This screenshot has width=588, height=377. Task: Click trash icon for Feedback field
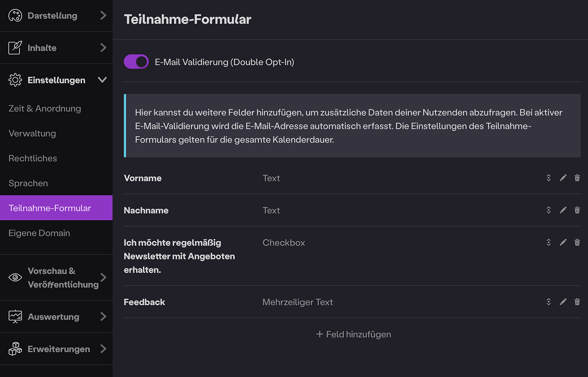(x=577, y=302)
